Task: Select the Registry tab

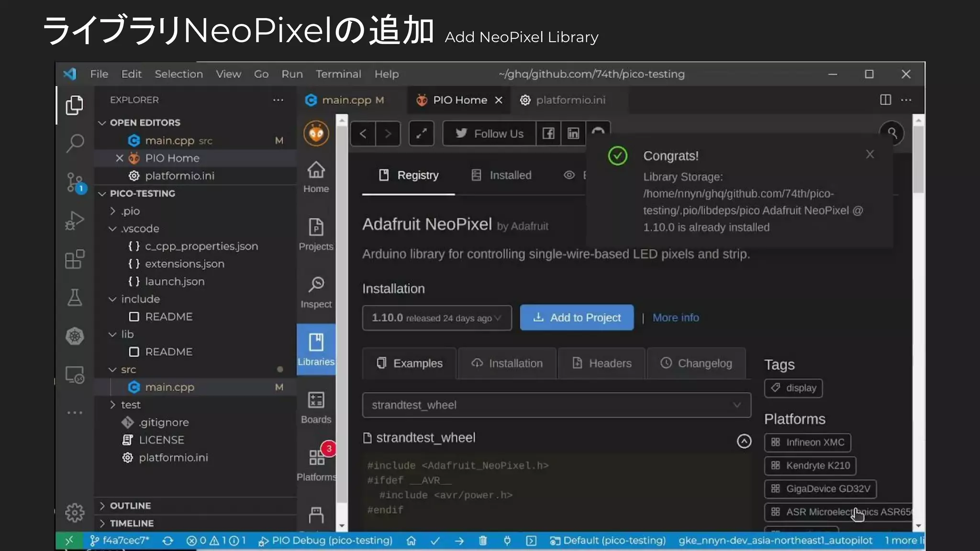Action: pos(409,175)
